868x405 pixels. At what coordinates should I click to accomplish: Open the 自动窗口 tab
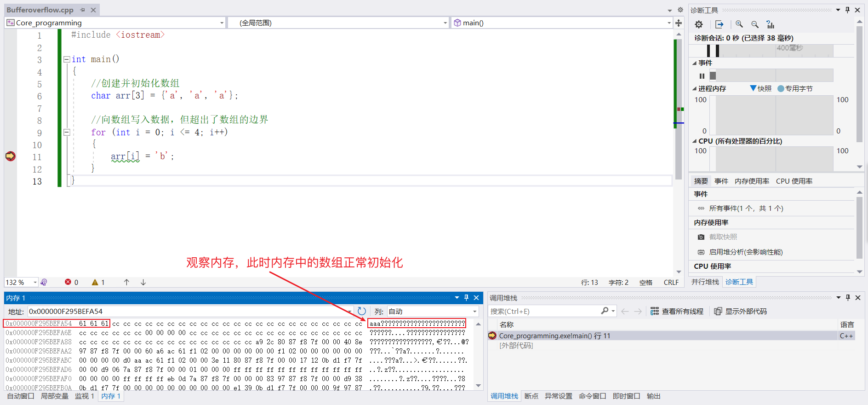coord(21,396)
